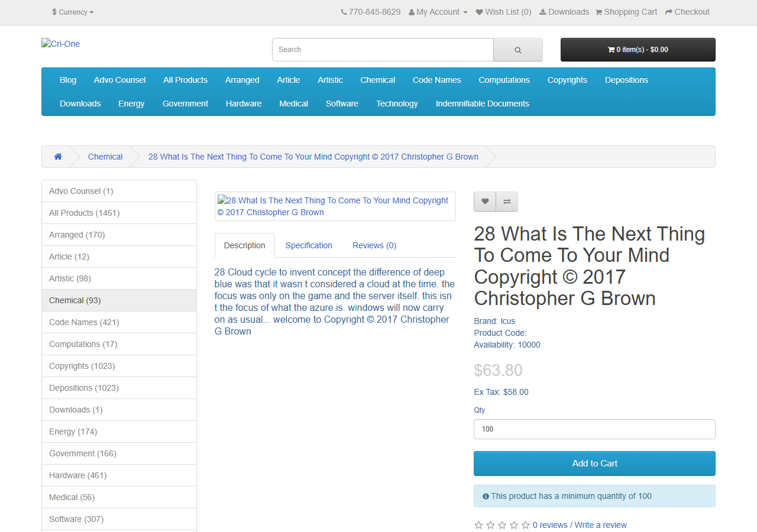This screenshot has width=757, height=532.
Task: Open the My Account dropdown
Action: coord(438,12)
